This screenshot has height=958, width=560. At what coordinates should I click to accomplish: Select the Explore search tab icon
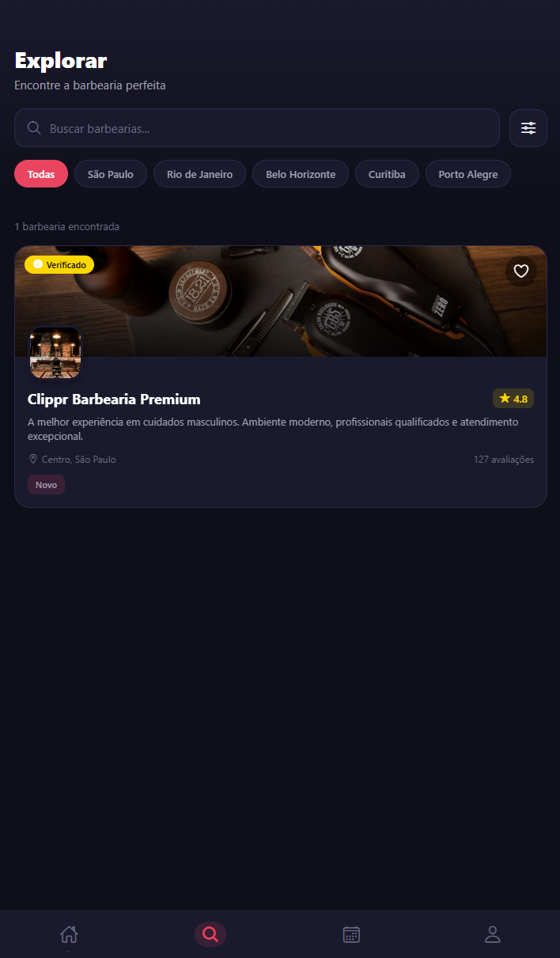pyautogui.click(x=210, y=934)
